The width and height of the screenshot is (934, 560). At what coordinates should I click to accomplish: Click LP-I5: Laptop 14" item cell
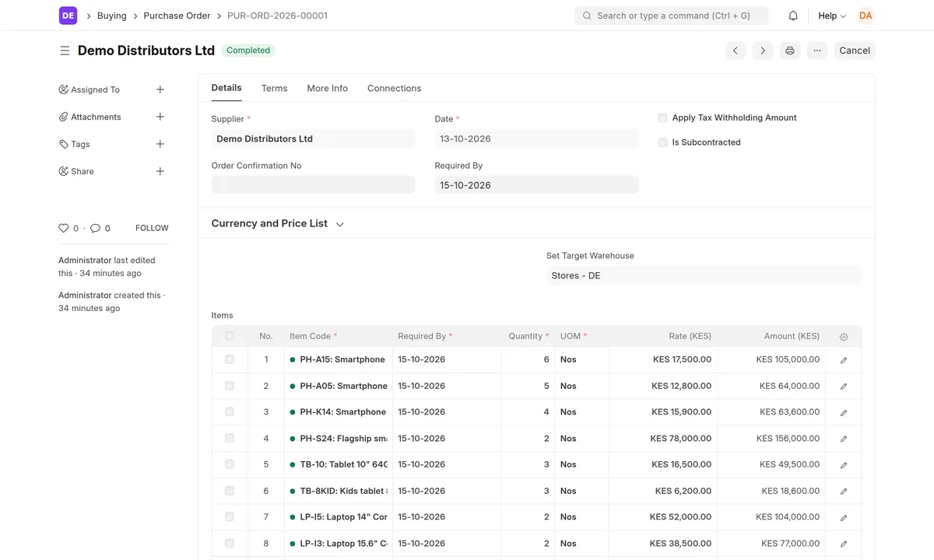click(339, 517)
